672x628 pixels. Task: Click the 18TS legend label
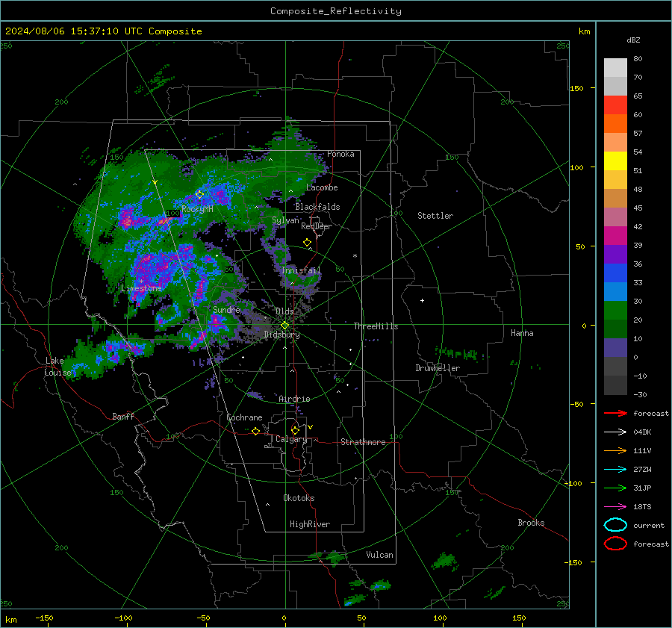(642, 507)
